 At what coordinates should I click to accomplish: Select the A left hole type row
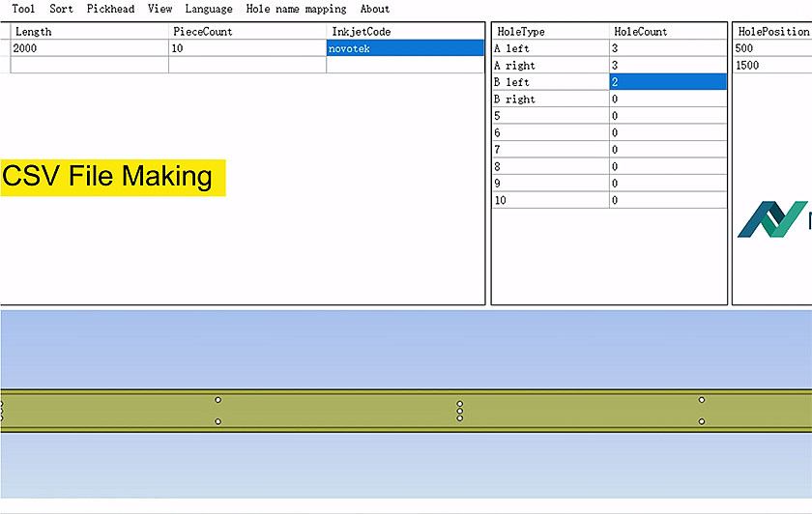(x=550, y=48)
